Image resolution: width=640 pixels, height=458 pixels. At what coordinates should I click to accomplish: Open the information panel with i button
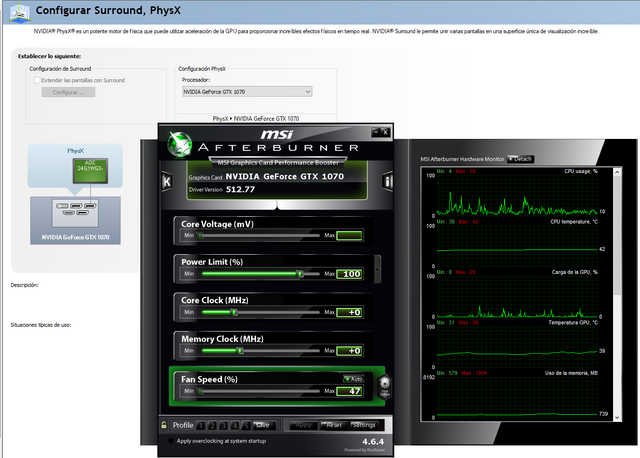[x=387, y=181]
